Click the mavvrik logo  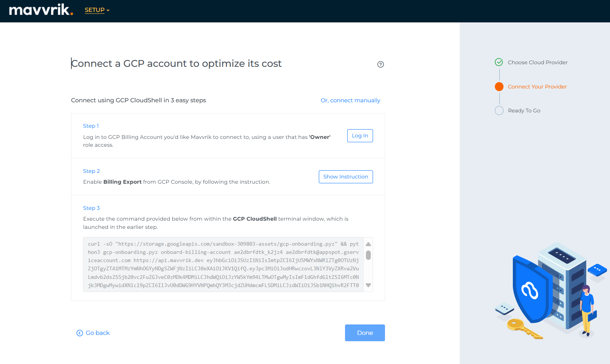click(x=41, y=10)
